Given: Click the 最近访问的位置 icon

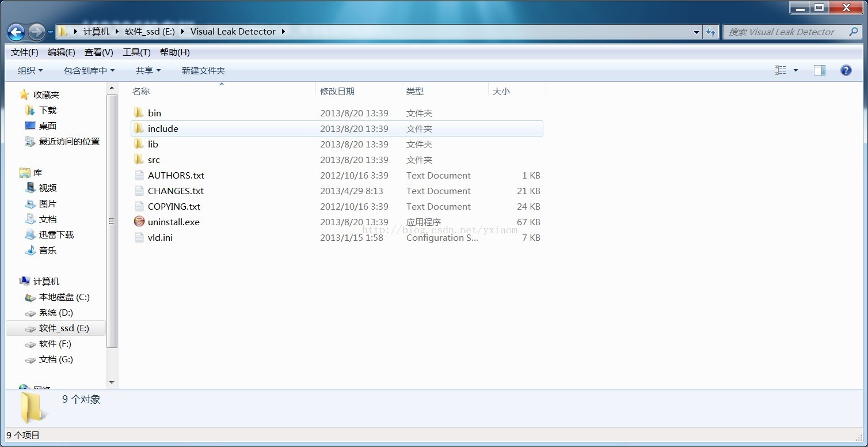Looking at the screenshot, I should (x=30, y=141).
